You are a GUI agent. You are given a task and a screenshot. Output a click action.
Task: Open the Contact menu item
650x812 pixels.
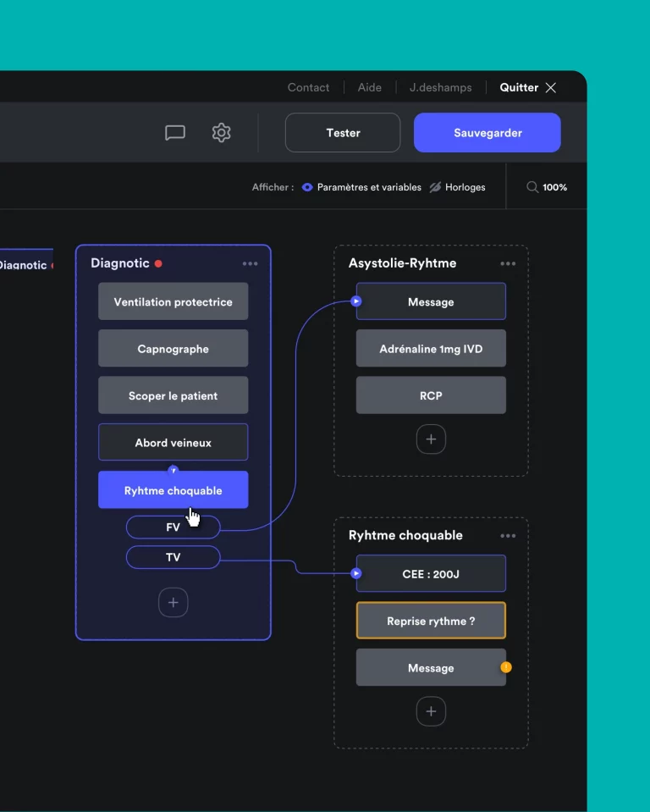click(x=308, y=87)
